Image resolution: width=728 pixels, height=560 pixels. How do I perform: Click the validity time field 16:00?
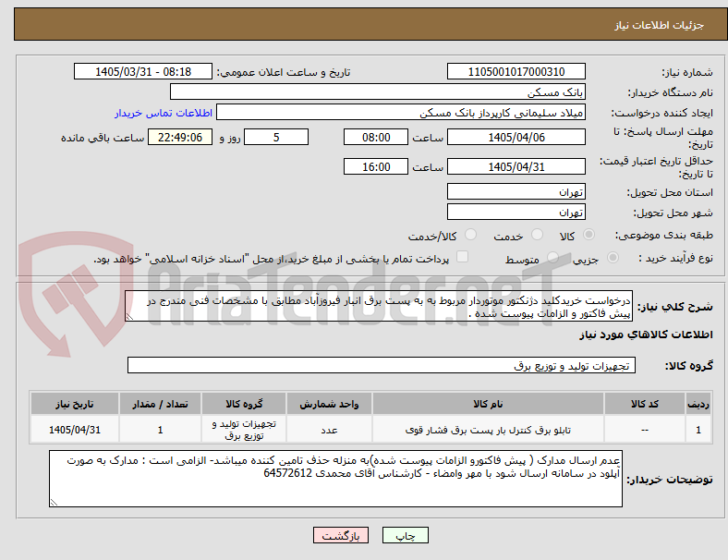pos(376,166)
